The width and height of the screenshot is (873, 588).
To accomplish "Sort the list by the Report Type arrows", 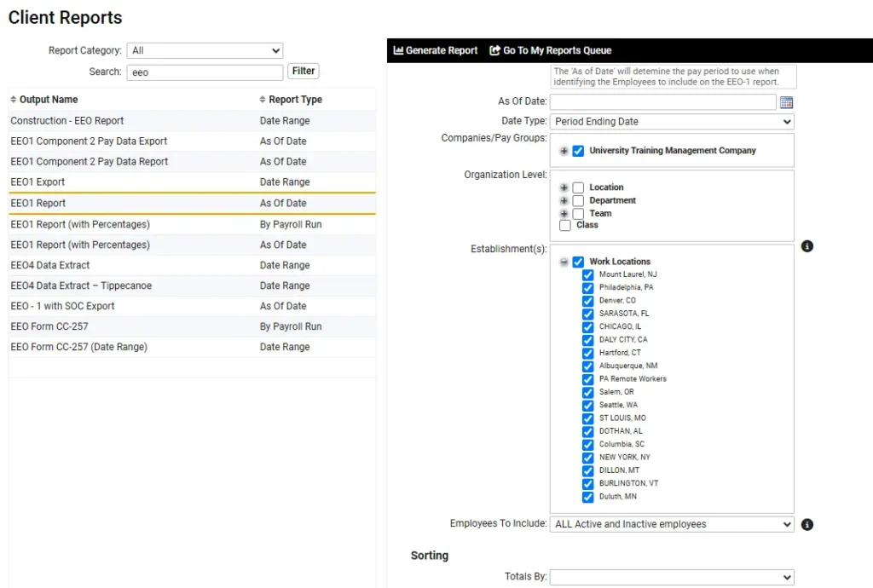I will 263,100.
